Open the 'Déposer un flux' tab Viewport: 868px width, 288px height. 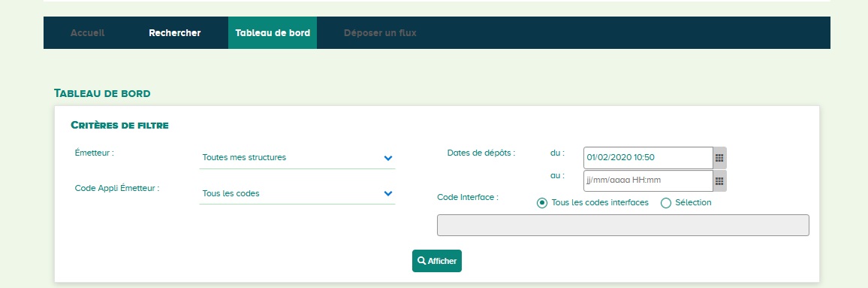pos(380,32)
